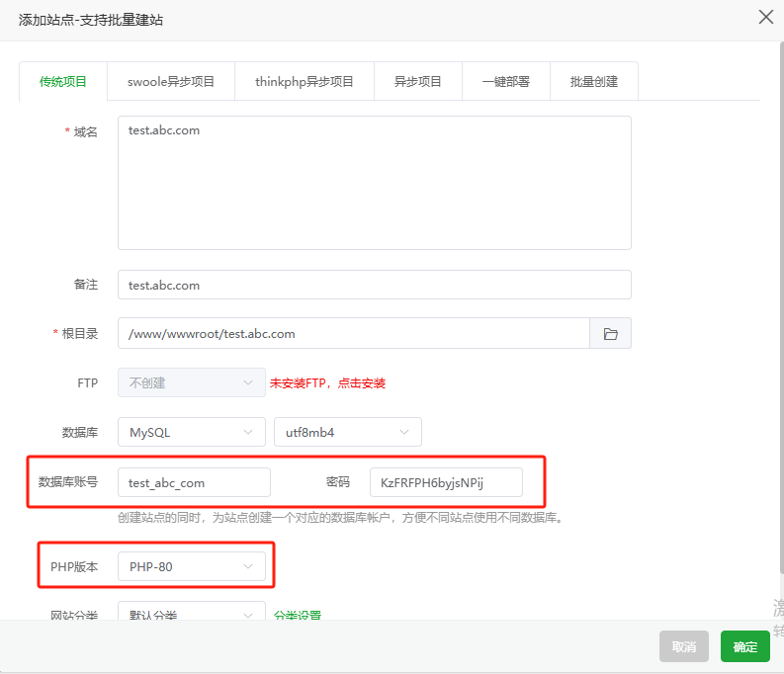Open the 批量创建 tab

593,82
